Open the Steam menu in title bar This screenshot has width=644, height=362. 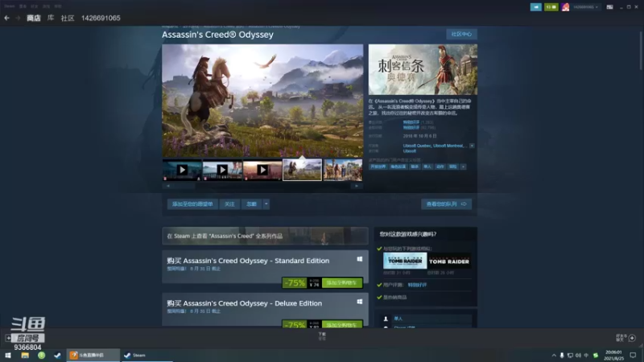pyautogui.click(x=10, y=6)
